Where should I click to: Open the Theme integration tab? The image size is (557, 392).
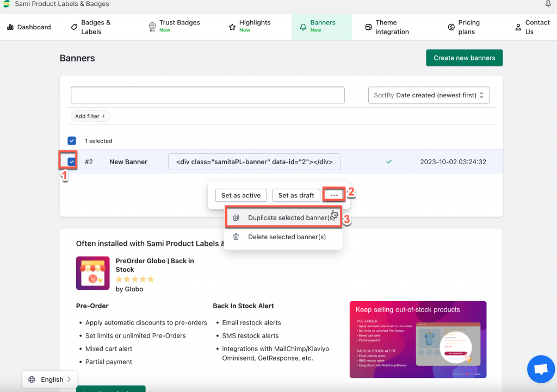tap(387, 27)
